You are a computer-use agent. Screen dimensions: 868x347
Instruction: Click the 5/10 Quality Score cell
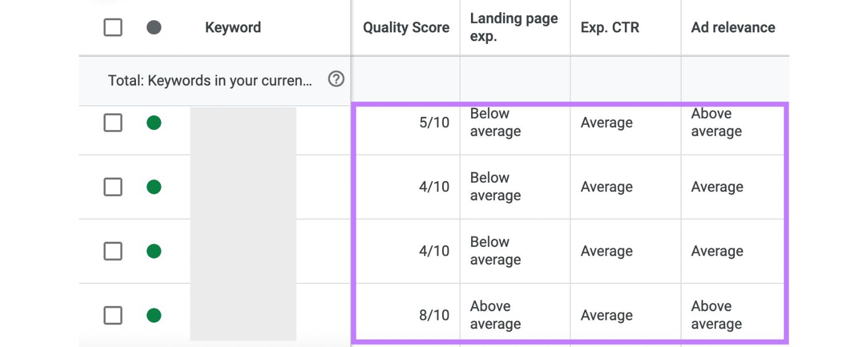point(434,123)
